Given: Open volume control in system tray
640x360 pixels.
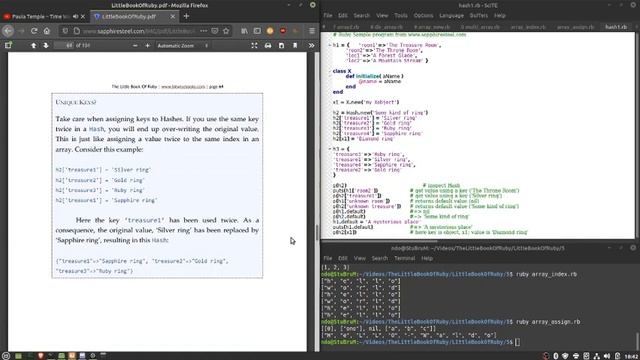Looking at the screenshot, I should coord(607,356).
